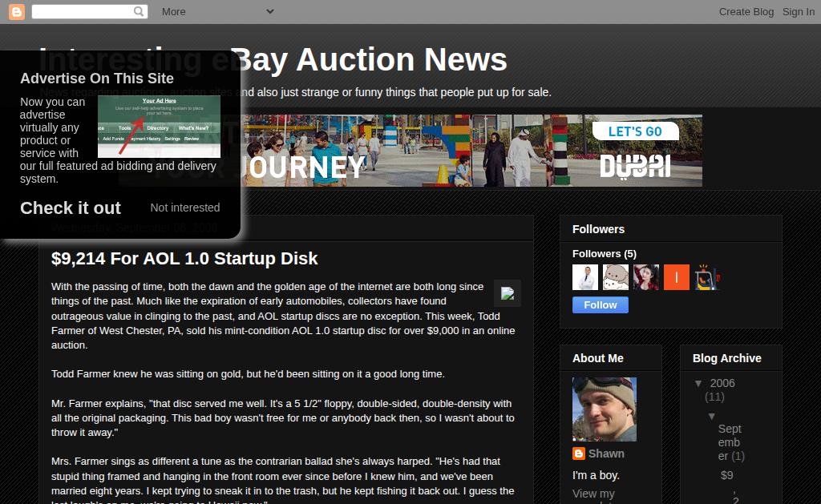Open the Interesting eBay Auction News title
Image resolution: width=821 pixels, height=504 pixels.
(x=273, y=59)
